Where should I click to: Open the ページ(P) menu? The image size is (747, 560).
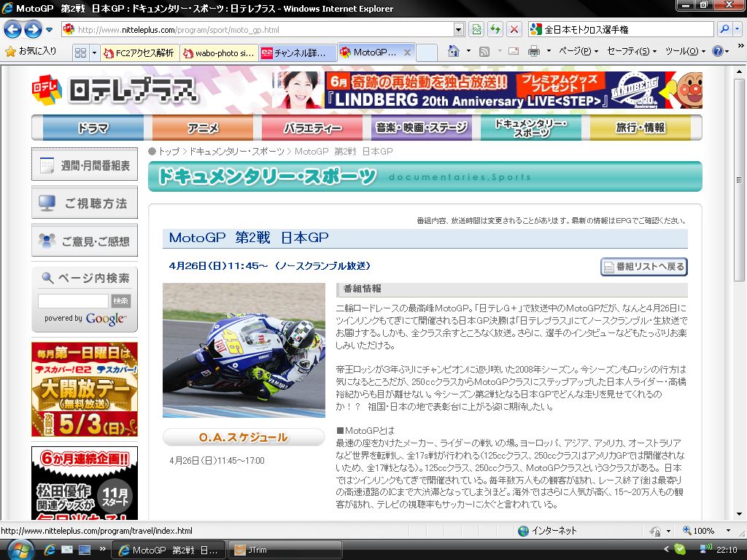pos(578,51)
